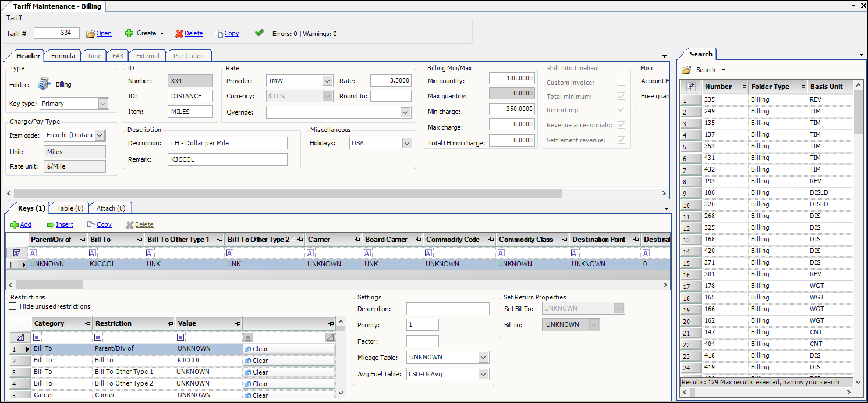Screen dimensions: 868x403
Task: Open the Provider dropdown showing TMW
Action: [x=327, y=81]
